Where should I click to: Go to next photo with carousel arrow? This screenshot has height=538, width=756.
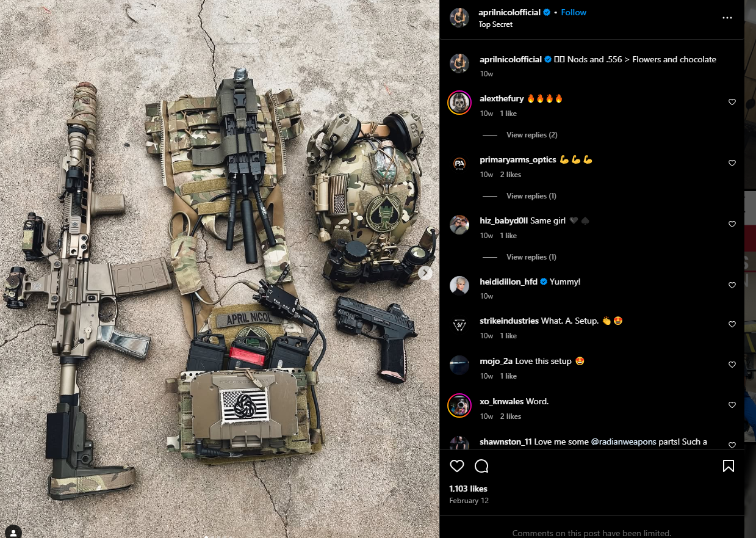pos(426,273)
